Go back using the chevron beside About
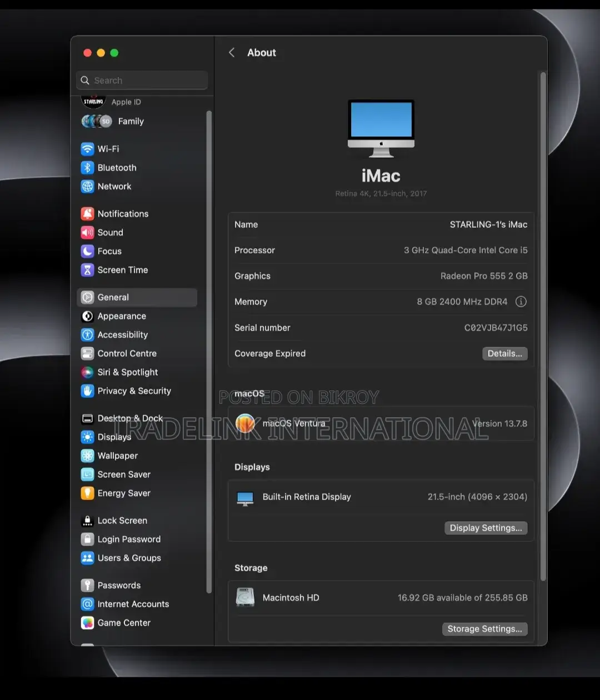This screenshot has height=700, width=600. coord(232,53)
